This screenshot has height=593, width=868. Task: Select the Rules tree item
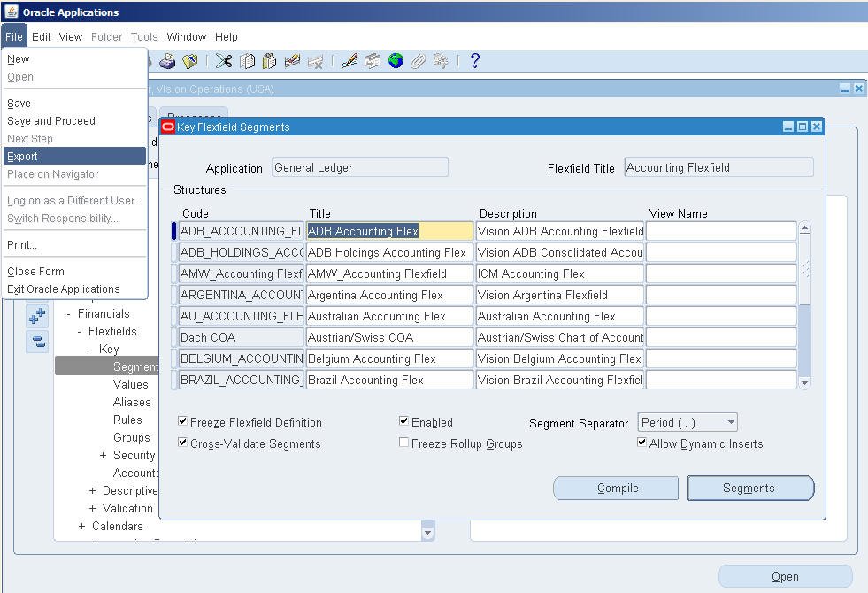pos(128,420)
